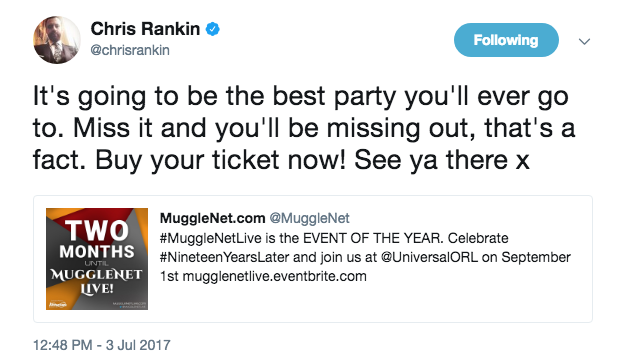Image resolution: width=621 pixels, height=364 pixels.
Task: Click the small orange logo on thumbnail
Action: click(57, 304)
